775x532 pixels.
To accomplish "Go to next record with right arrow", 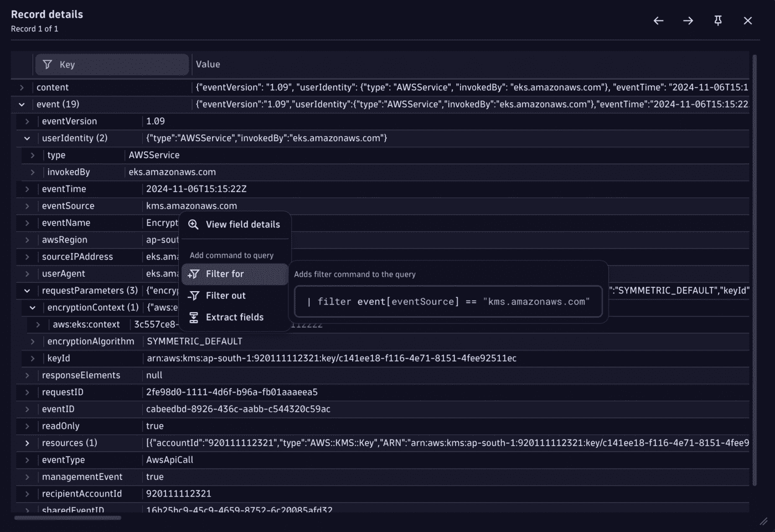I will pos(688,20).
